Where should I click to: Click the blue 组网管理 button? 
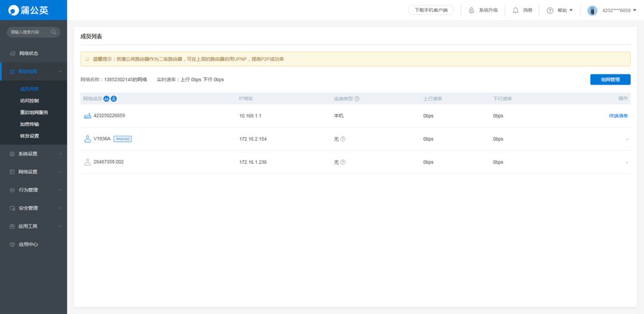[610, 79]
